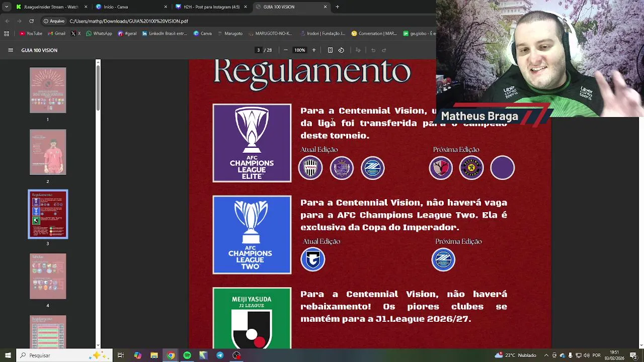Open the X bookmark

tap(75, 34)
